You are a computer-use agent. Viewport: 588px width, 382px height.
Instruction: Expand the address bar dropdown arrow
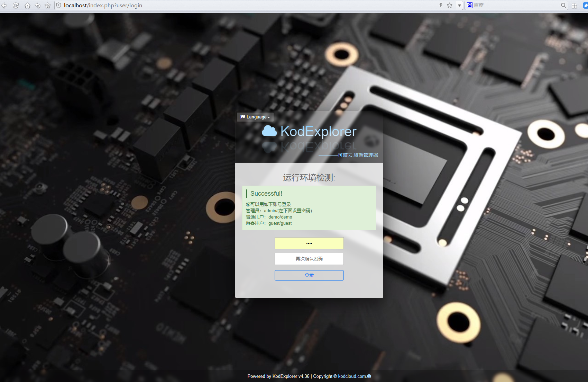459,6
